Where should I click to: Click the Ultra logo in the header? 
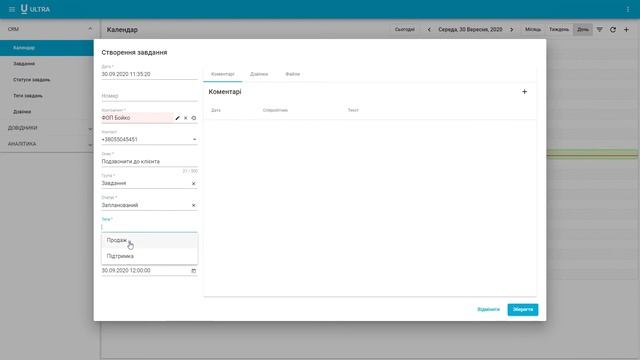tap(35, 9)
